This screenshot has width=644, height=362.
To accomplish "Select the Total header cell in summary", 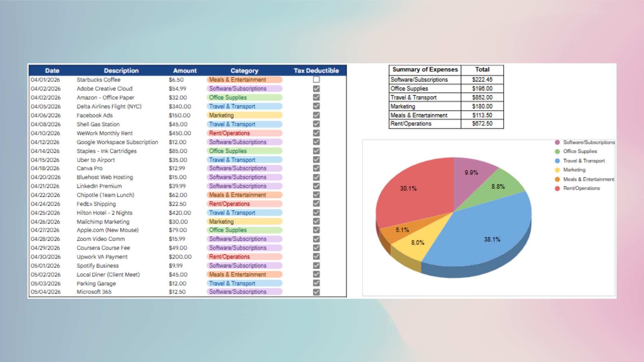I will pos(482,70).
